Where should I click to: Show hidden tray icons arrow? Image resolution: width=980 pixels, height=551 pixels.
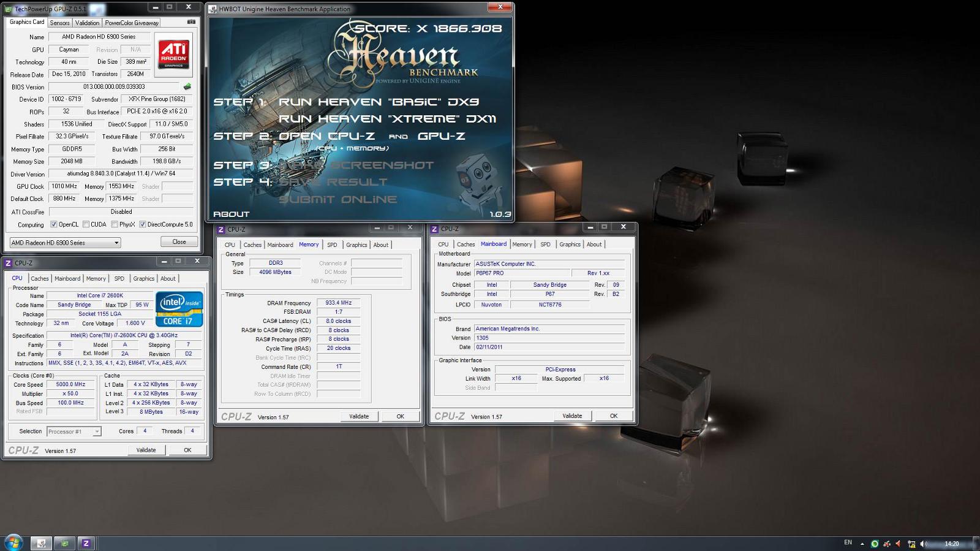point(862,544)
